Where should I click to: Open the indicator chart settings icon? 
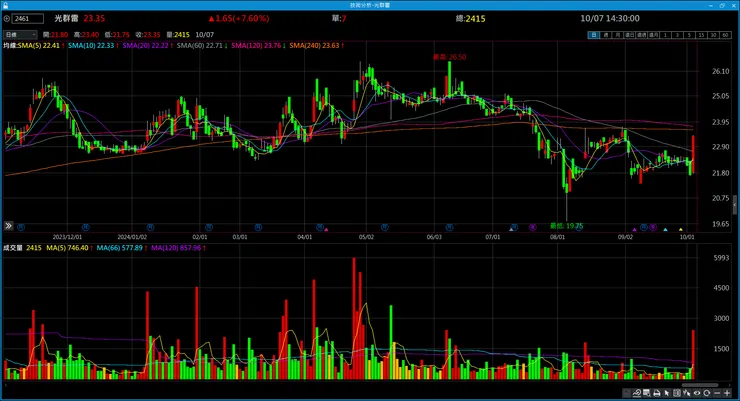[637, 393]
